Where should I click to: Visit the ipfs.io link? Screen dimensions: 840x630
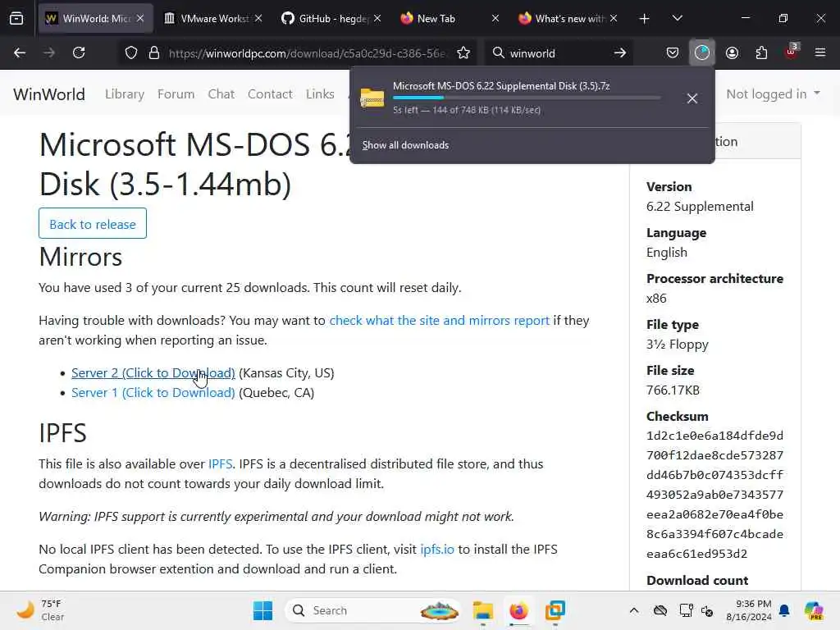pyautogui.click(x=436, y=549)
